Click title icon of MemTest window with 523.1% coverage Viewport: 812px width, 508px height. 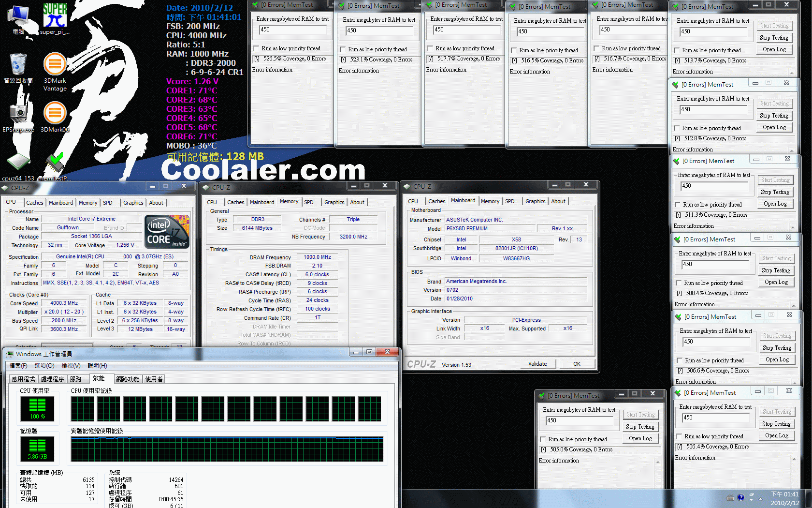(x=342, y=6)
